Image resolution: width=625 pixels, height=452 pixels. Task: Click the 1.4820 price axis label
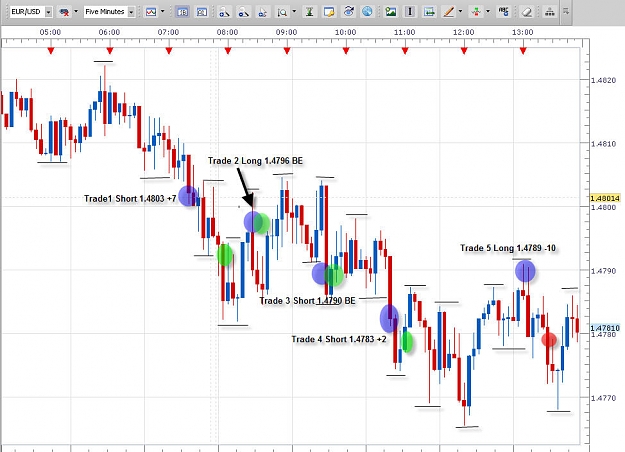pyautogui.click(x=603, y=80)
